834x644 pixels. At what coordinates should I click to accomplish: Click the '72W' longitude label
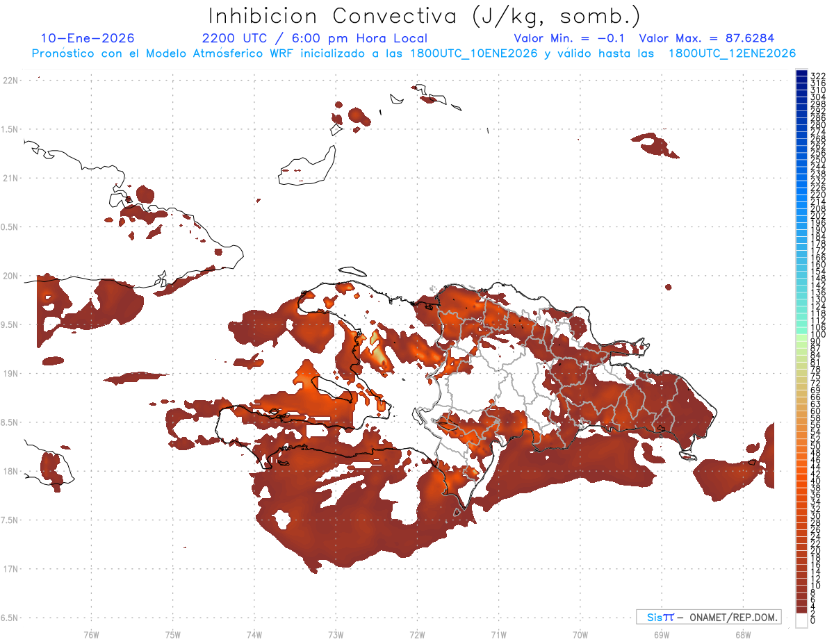tap(417, 634)
